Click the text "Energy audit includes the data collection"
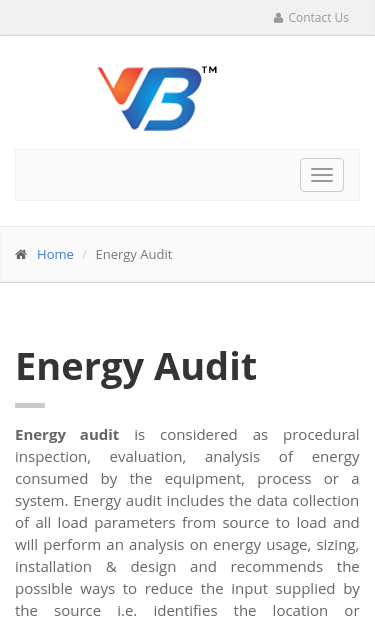Image resolution: width=375 pixels, height=627 pixels. pyautogui.click(x=216, y=501)
